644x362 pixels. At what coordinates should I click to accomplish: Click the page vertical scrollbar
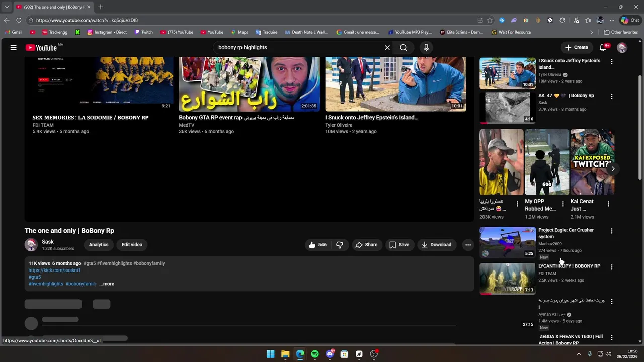click(x=640, y=127)
